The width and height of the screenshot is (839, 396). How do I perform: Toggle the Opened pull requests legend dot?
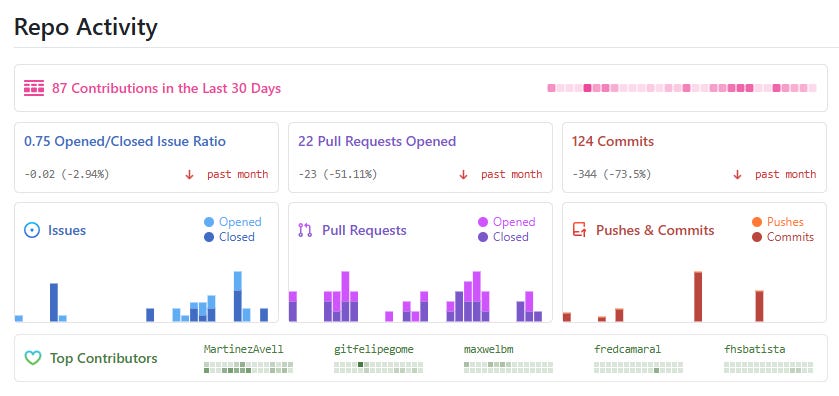tap(483, 222)
